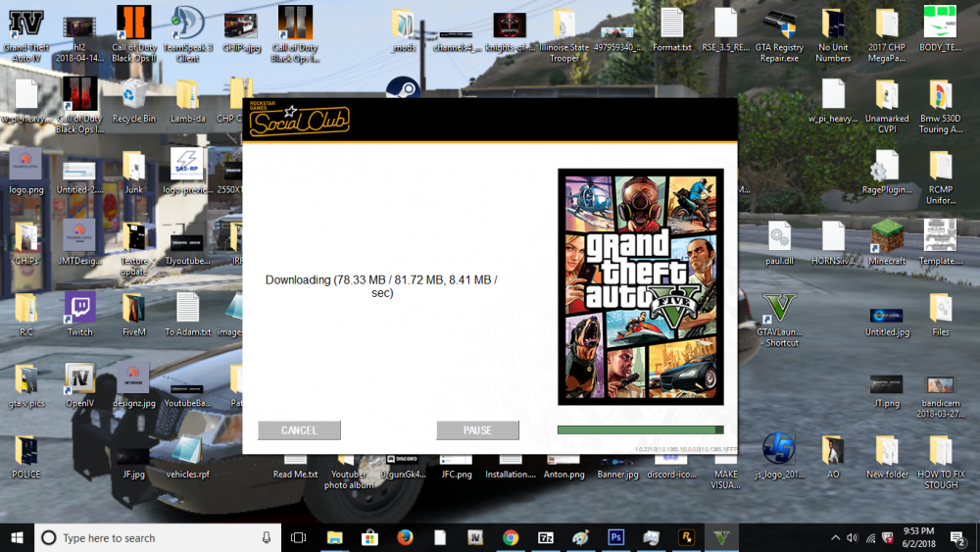Image resolution: width=980 pixels, height=552 pixels.
Task: Click the clock showing 9:53 PM
Action: [x=919, y=537]
